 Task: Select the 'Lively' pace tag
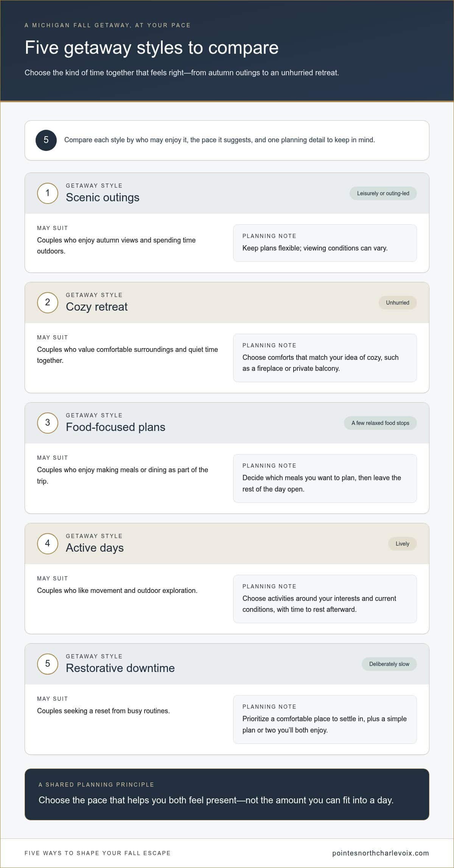point(402,544)
